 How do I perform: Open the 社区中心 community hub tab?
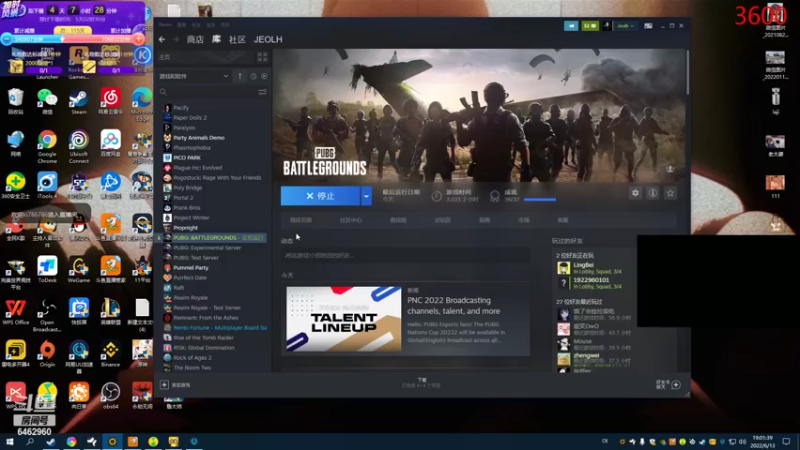(x=351, y=220)
